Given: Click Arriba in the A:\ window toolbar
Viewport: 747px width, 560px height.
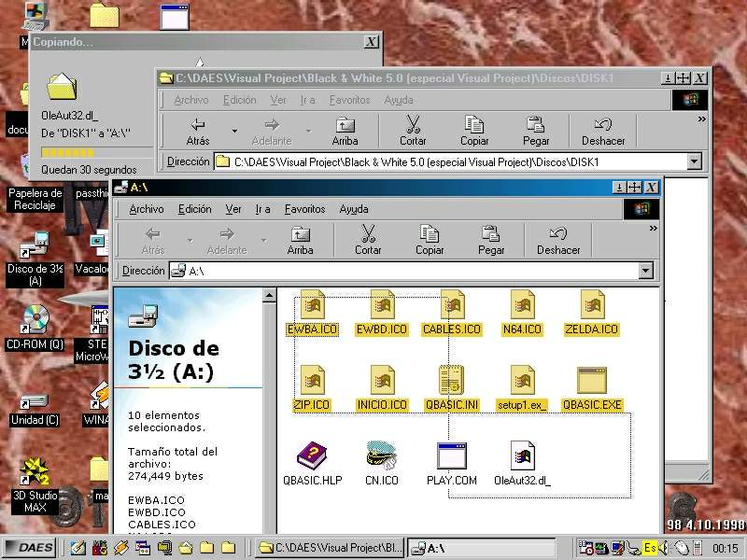Looking at the screenshot, I should click(300, 241).
